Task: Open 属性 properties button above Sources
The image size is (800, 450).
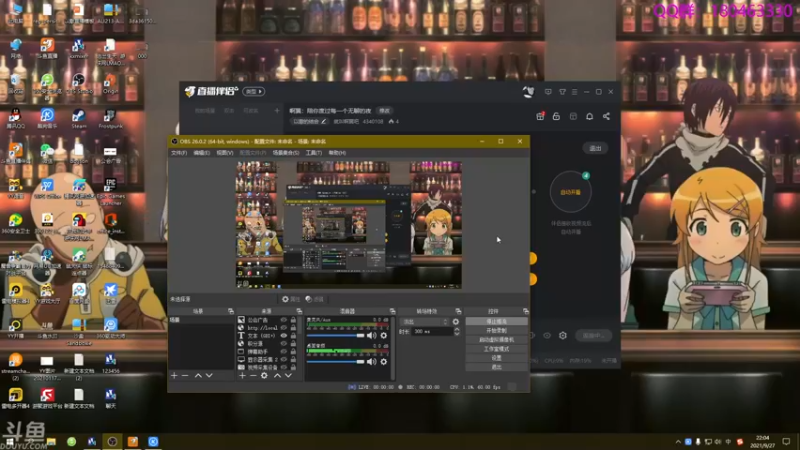Action: click(x=291, y=299)
